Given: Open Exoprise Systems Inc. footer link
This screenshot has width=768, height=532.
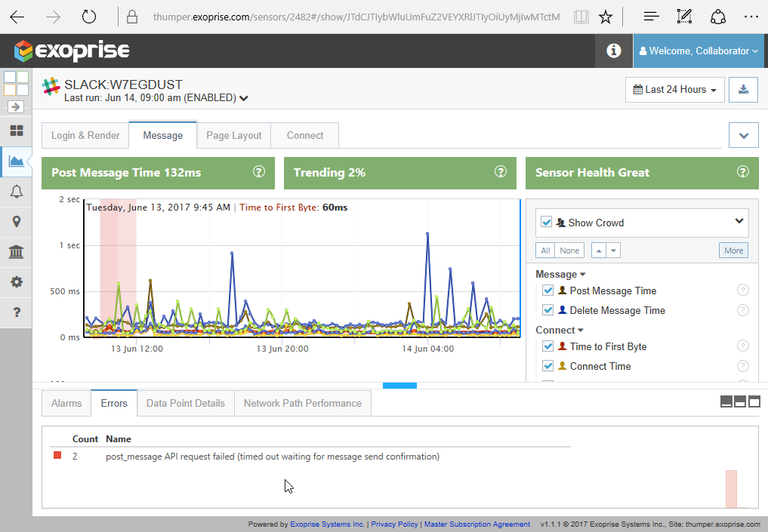Looking at the screenshot, I should click(x=327, y=524).
